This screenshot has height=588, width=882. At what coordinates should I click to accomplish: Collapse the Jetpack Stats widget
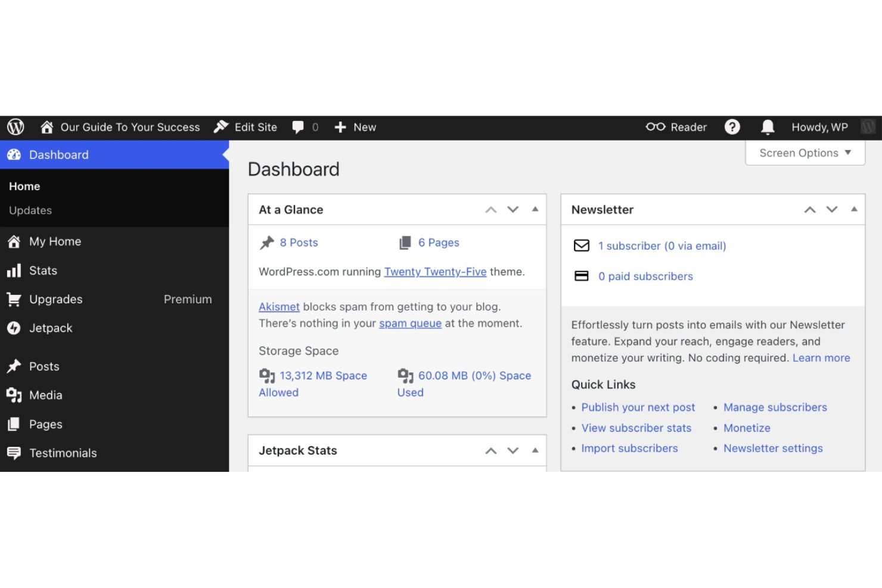click(535, 450)
